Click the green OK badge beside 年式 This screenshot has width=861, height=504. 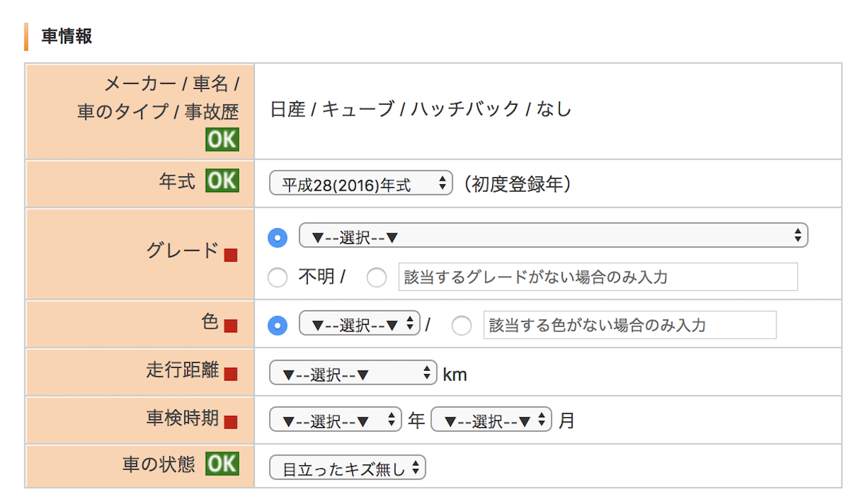pos(222,181)
